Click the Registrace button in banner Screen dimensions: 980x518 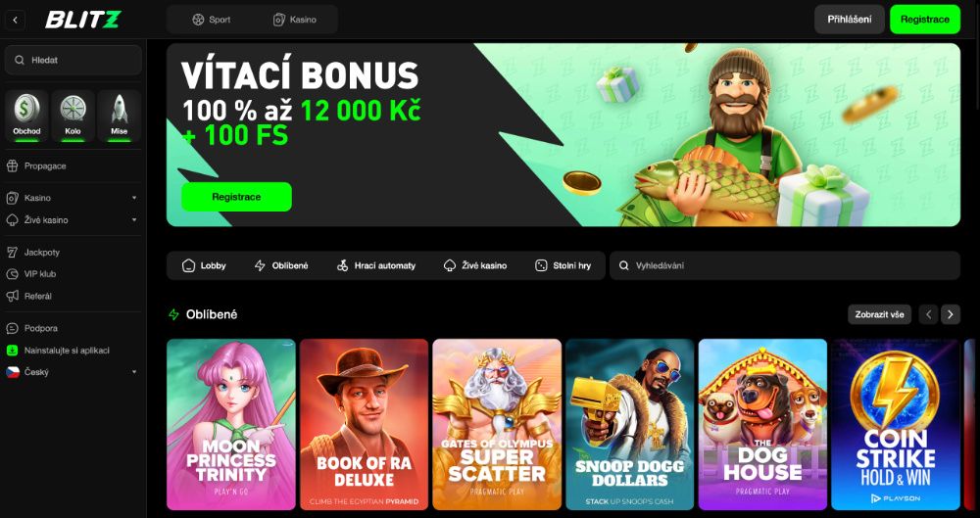236,197
